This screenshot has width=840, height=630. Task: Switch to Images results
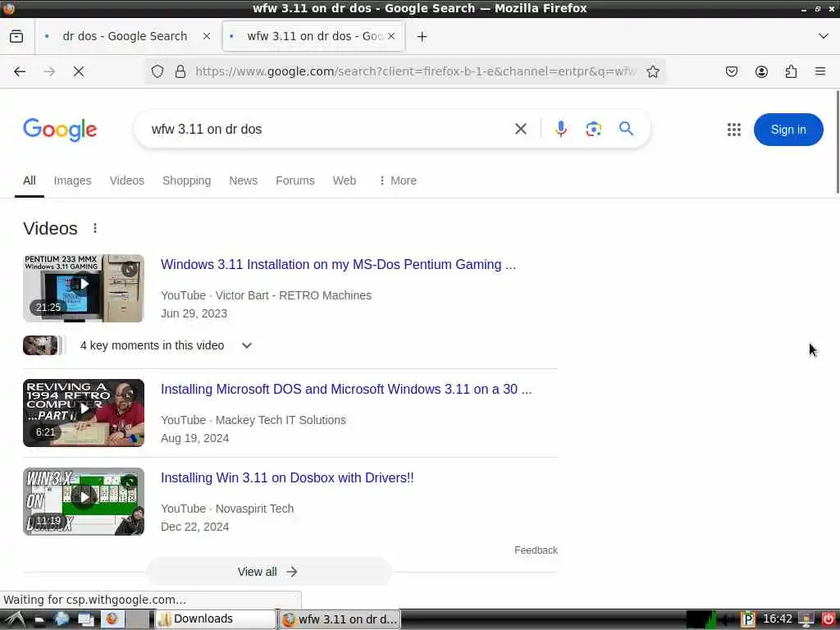click(x=72, y=180)
